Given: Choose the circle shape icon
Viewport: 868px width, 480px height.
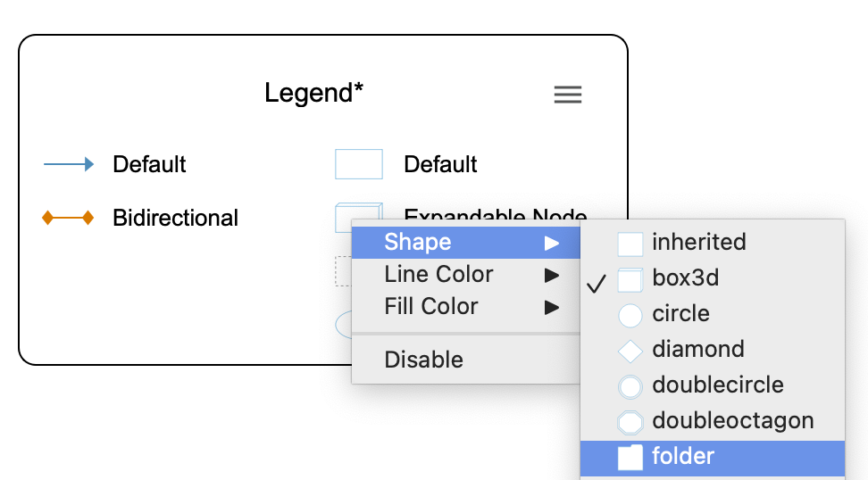Looking at the screenshot, I should pyautogui.click(x=630, y=315).
